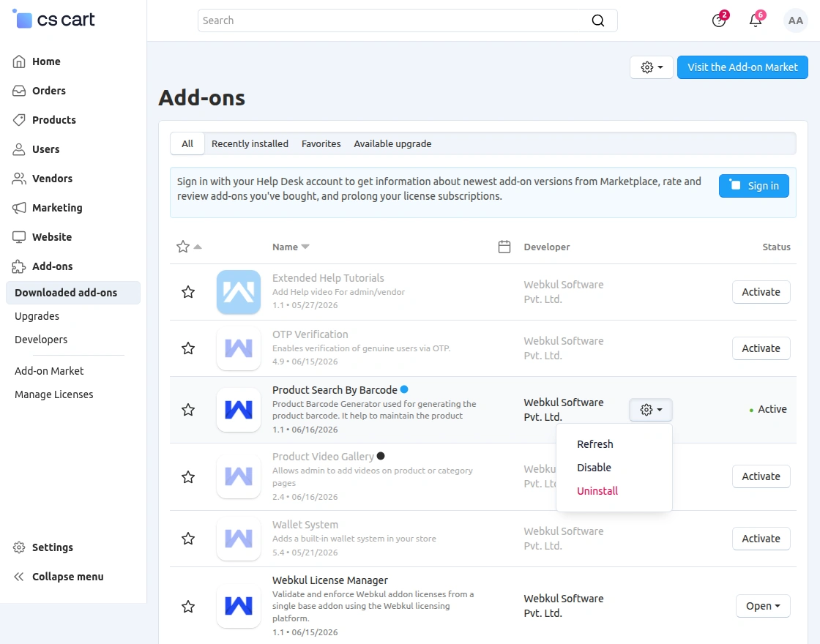Select Refresh in the add-on menu
The width and height of the screenshot is (820, 644).
pos(595,443)
